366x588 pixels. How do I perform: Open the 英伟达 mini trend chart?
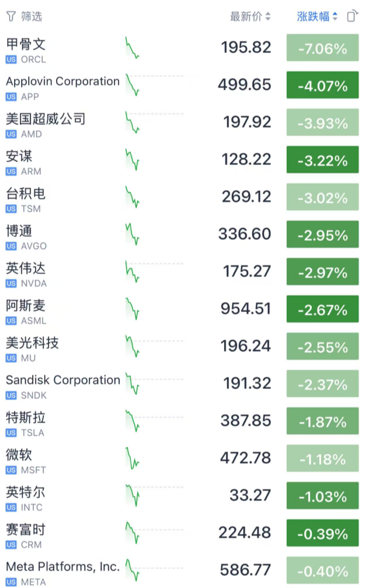click(x=133, y=272)
